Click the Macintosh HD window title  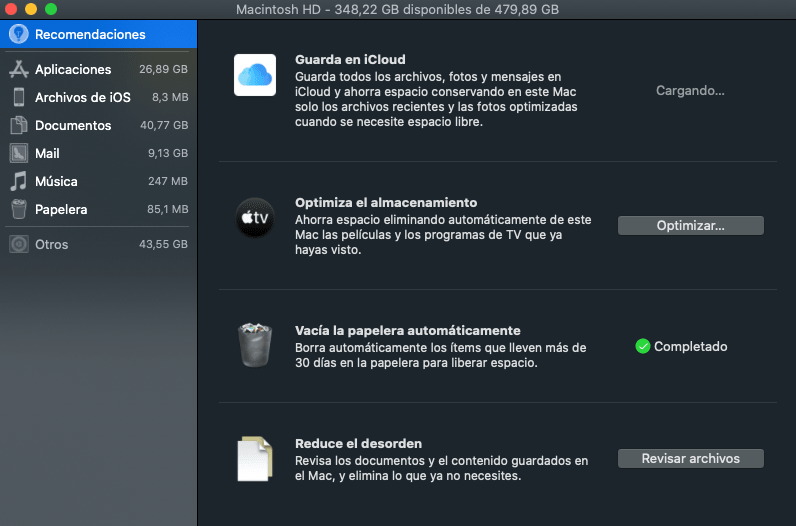[x=397, y=9]
